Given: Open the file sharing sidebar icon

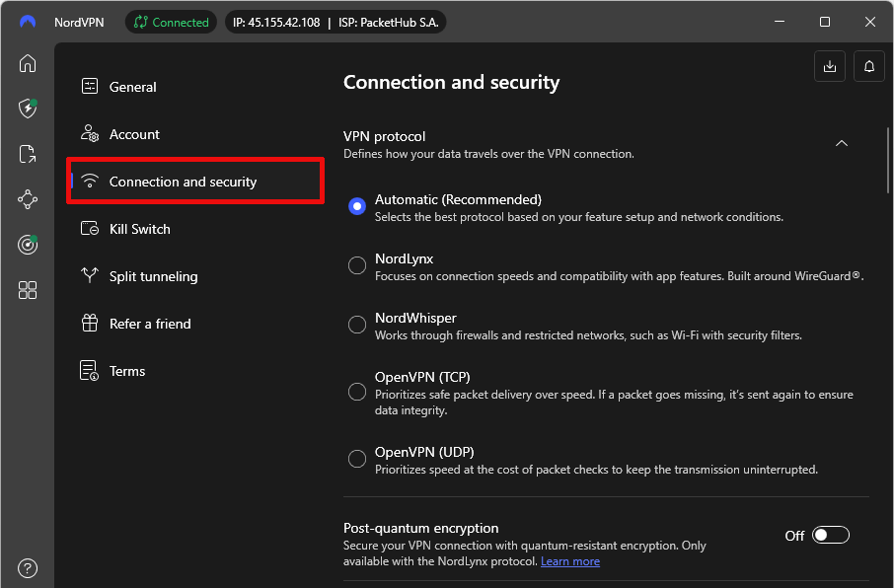Looking at the screenshot, I should click(27, 154).
